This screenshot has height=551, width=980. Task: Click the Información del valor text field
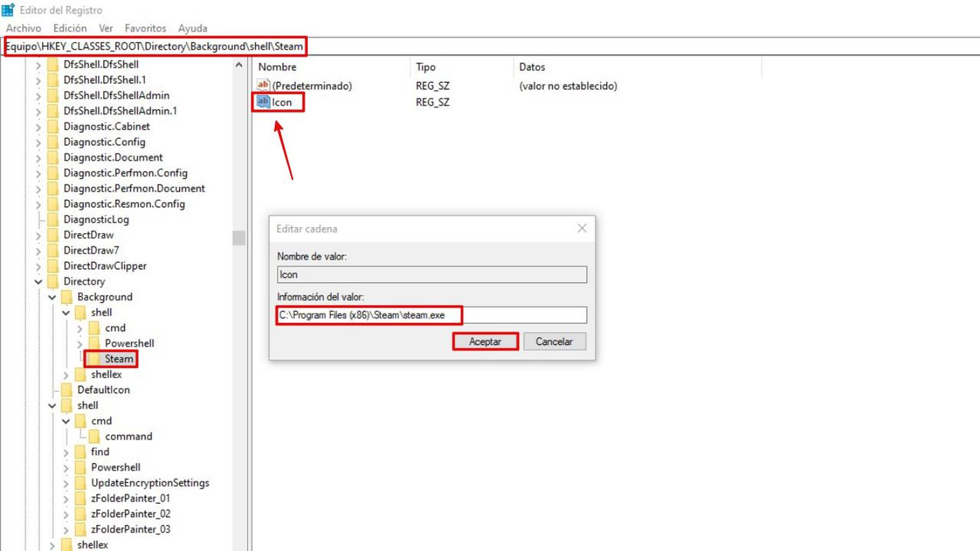[x=432, y=315]
